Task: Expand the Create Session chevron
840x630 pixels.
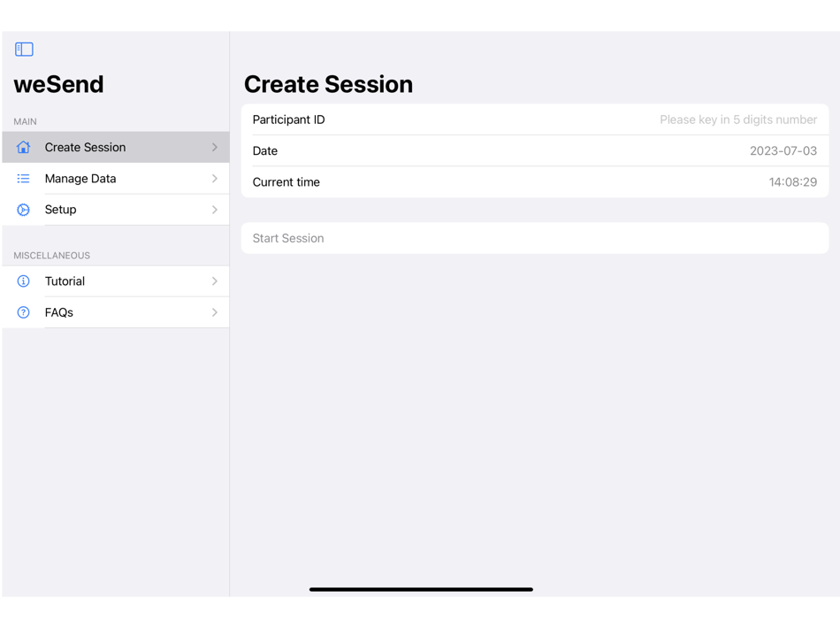Action: 215,147
